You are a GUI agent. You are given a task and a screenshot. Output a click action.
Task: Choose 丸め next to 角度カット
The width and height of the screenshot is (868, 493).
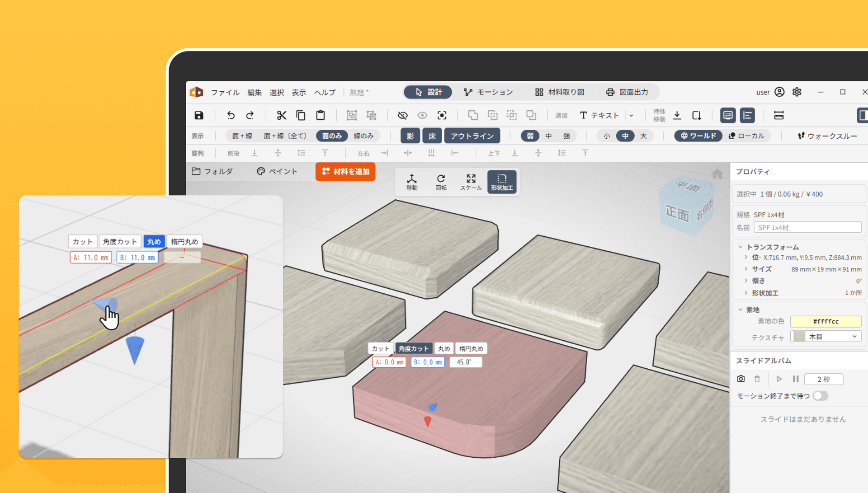[x=444, y=348]
